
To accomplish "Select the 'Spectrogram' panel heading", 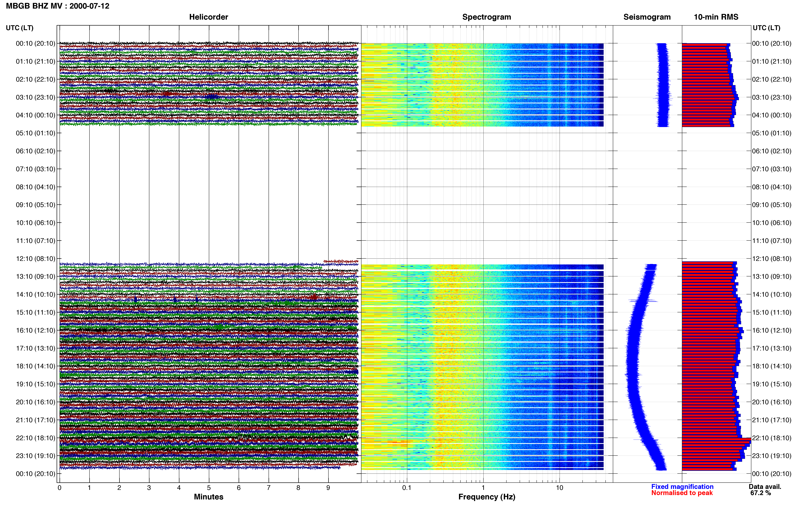I will click(487, 17).
